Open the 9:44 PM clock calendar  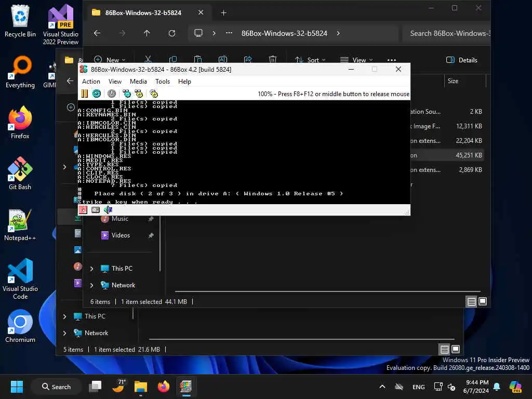pyautogui.click(x=476, y=387)
